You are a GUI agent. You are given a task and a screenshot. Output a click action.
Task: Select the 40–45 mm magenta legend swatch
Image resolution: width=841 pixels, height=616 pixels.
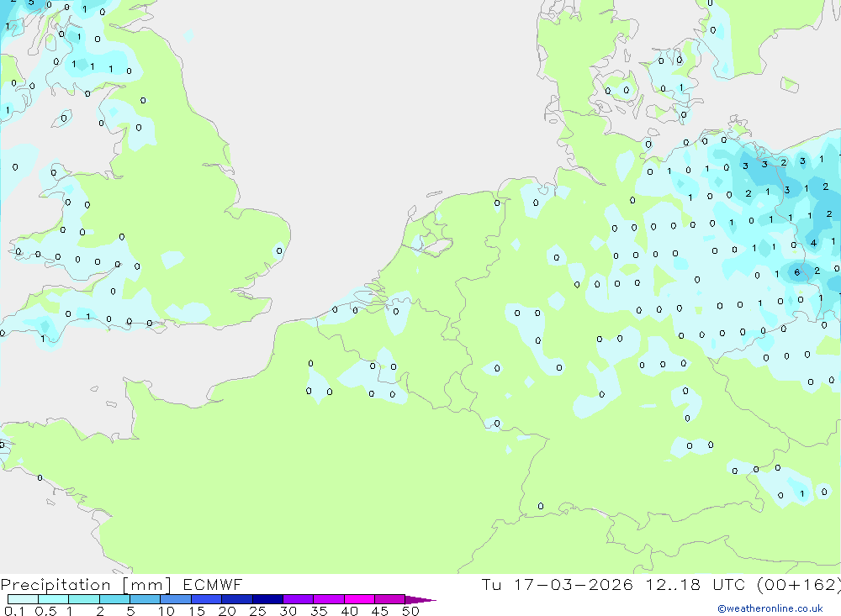(359, 599)
